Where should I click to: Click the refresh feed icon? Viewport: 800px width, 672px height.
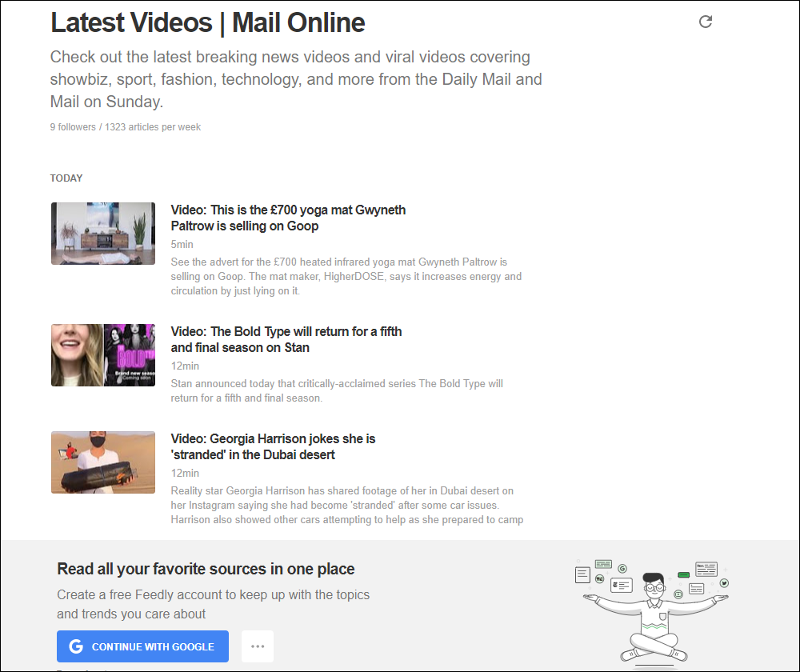pyautogui.click(x=705, y=22)
